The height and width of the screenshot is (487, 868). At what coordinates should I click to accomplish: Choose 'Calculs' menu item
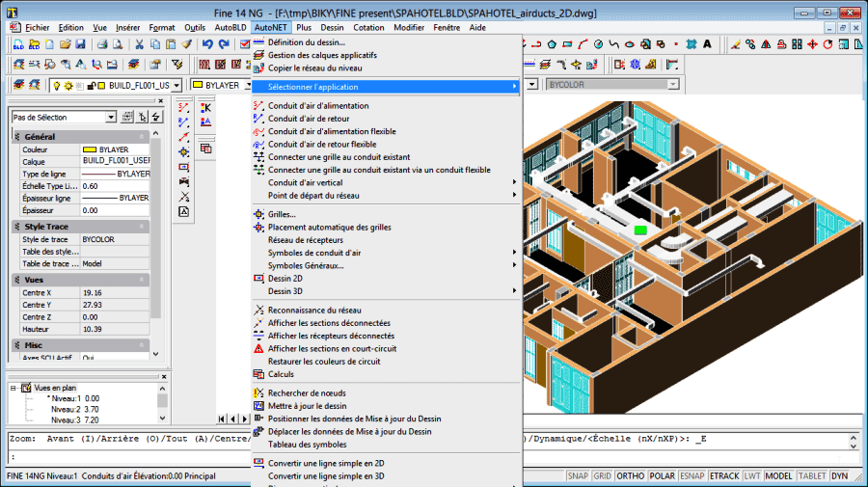click(x=386, y=375)
